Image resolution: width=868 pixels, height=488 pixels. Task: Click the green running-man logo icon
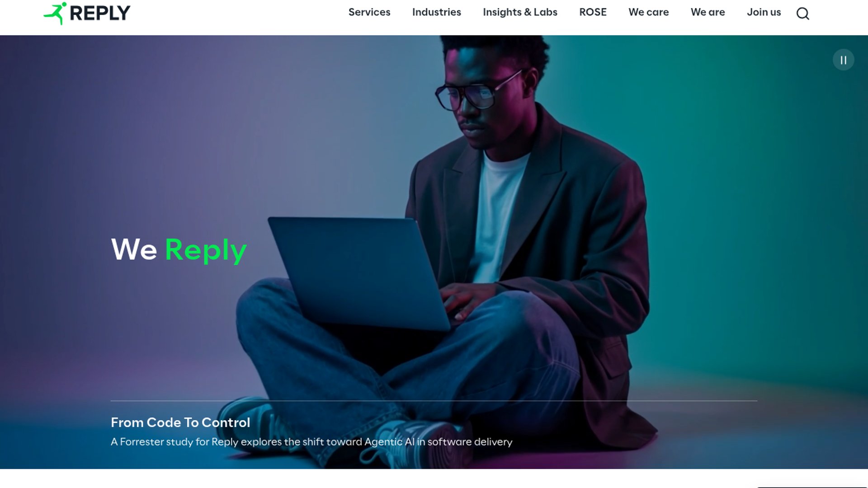point(55,13)
